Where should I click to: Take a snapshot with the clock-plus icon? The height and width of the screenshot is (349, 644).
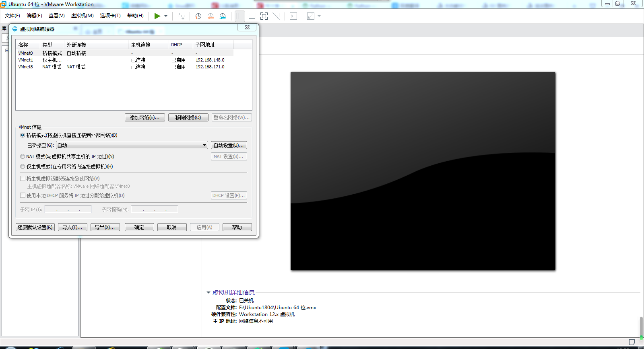[198, 16]
